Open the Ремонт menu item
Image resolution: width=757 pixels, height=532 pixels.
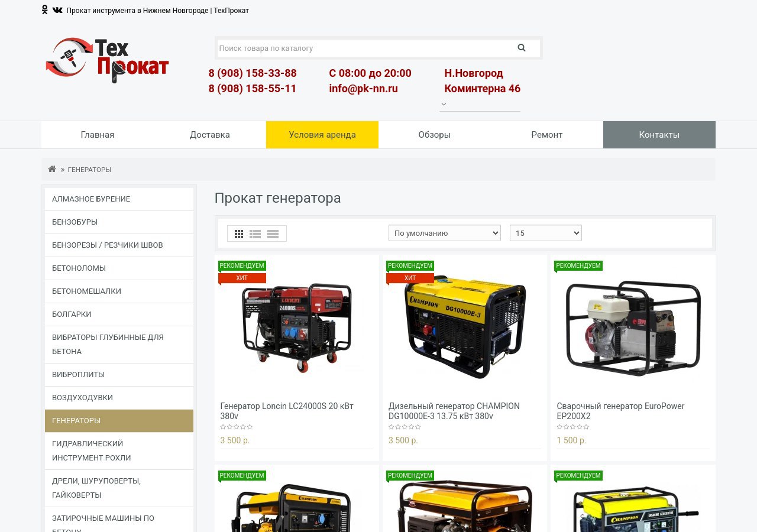point(547,135)
